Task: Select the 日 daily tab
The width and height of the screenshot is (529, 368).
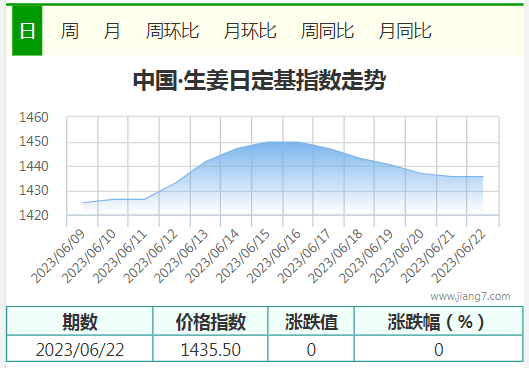Action: pos(27,31)
